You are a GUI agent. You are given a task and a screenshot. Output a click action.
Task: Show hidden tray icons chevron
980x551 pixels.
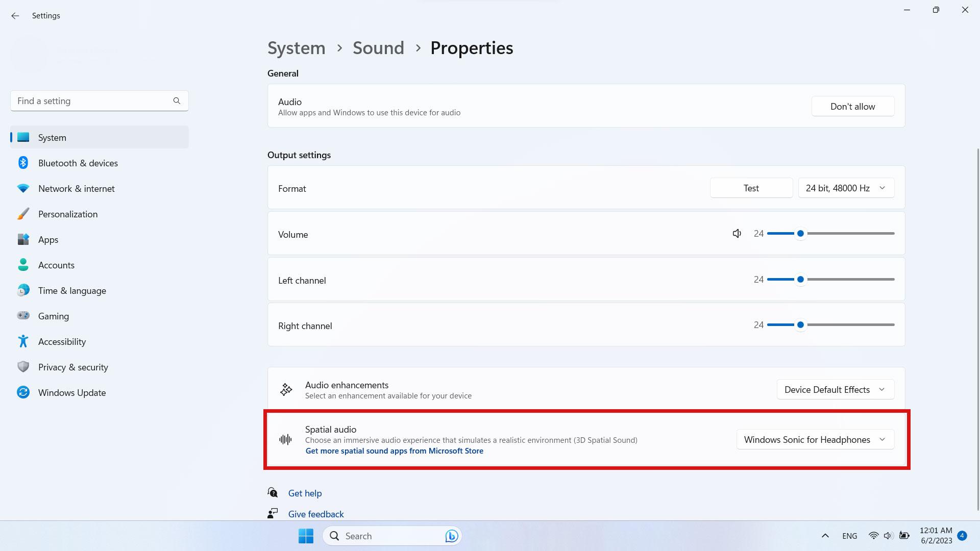pyautogui.click(x=825, y=536)
